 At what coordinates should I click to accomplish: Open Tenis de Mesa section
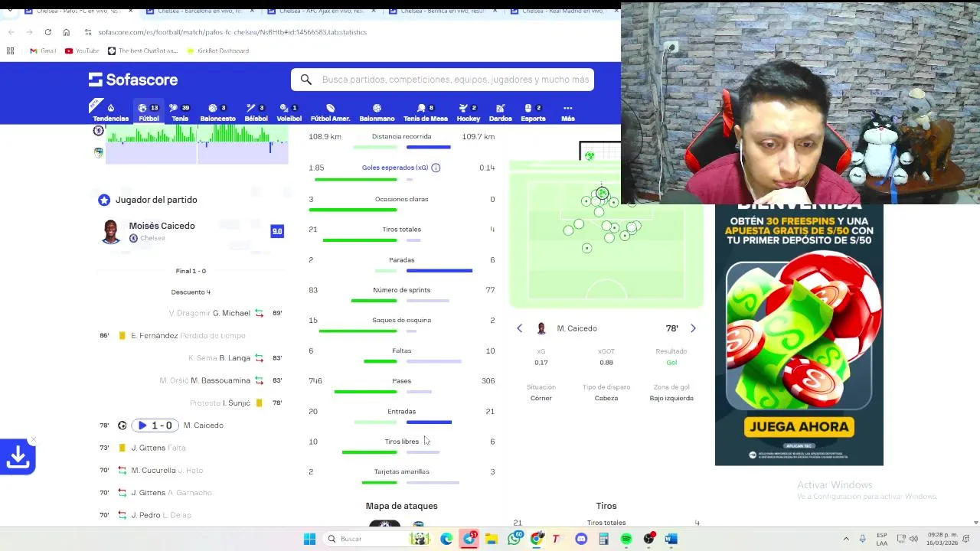click(426, 112)
